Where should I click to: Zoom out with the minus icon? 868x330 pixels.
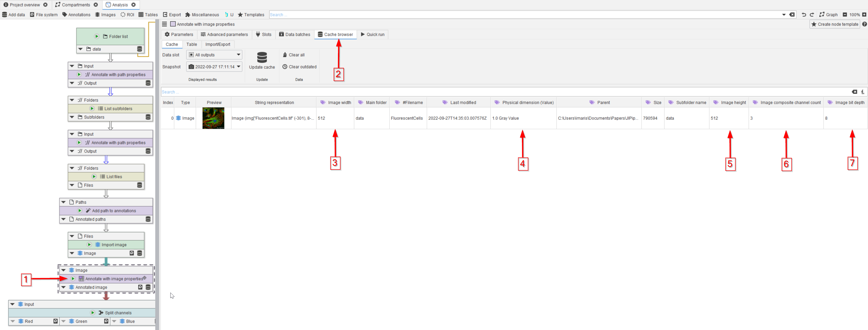(845, 15)
